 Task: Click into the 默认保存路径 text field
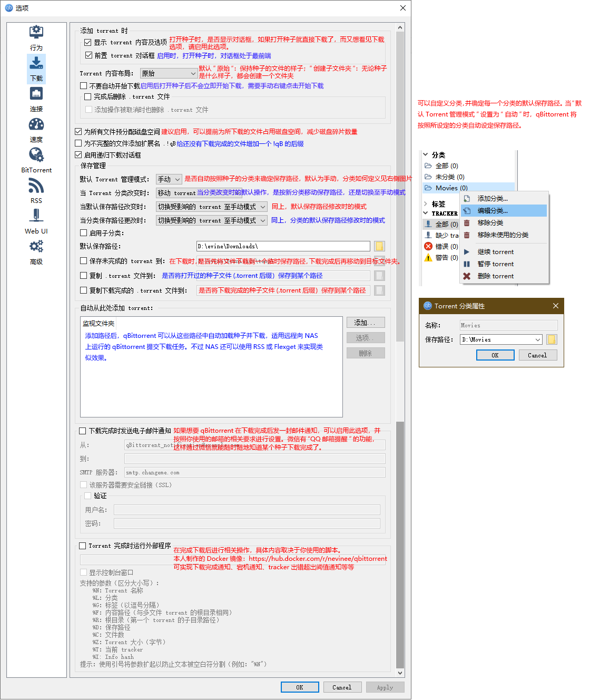click(283, 246)
